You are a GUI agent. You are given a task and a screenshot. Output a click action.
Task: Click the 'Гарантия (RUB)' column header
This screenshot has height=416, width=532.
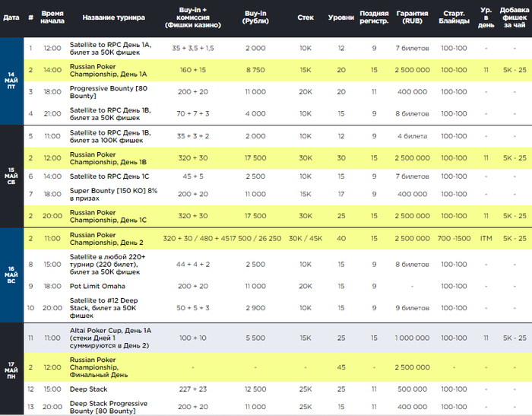(412, 17)
